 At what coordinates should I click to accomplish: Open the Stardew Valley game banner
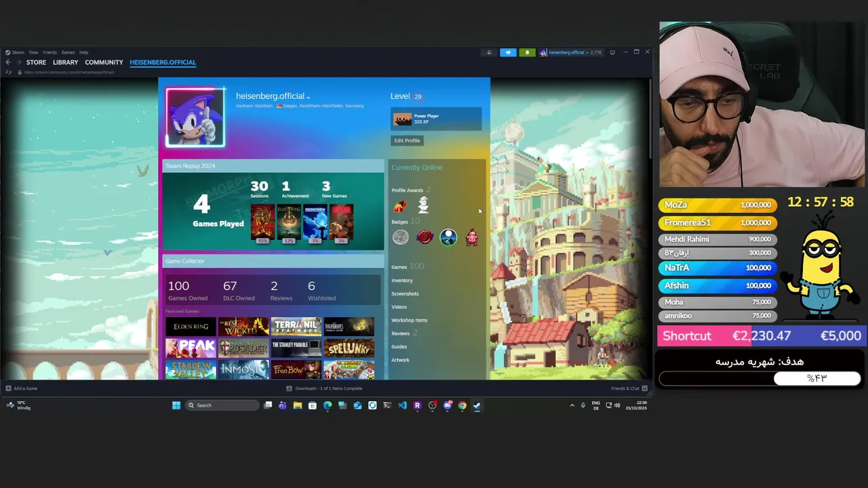pos(191,370)
